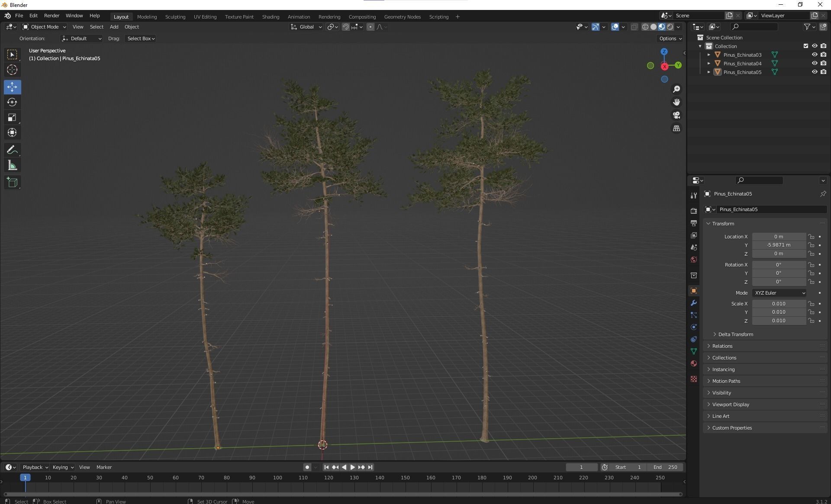This screenshot has height=504, width=831.
Task: Open Render properties tab
Action: (x=694, y=211)
